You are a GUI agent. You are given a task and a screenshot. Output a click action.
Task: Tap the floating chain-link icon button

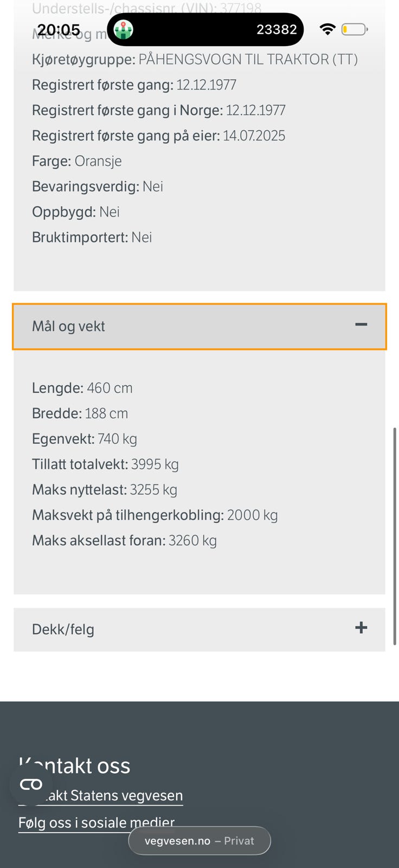coord(31,784)
